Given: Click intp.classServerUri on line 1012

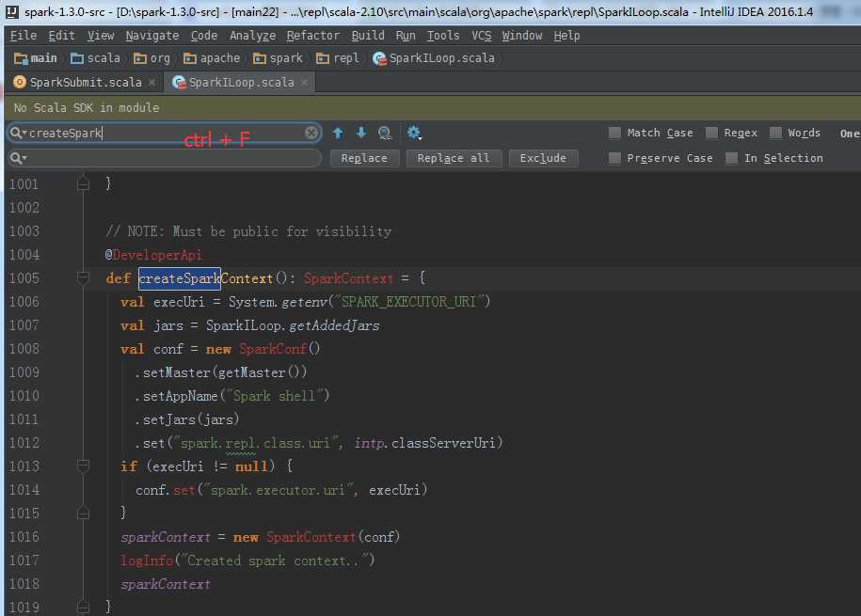Looking at the screenshot, I should pos(424,443).
